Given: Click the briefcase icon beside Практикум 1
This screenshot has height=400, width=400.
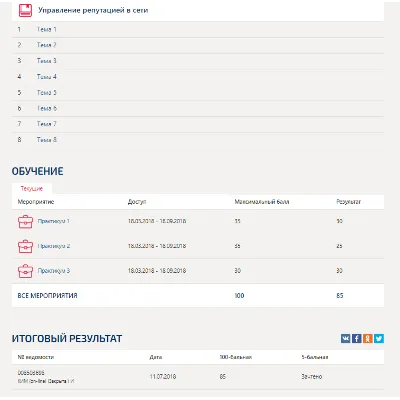Looking at the screenshot, I should pyautogui.click(x=25, y=221).
